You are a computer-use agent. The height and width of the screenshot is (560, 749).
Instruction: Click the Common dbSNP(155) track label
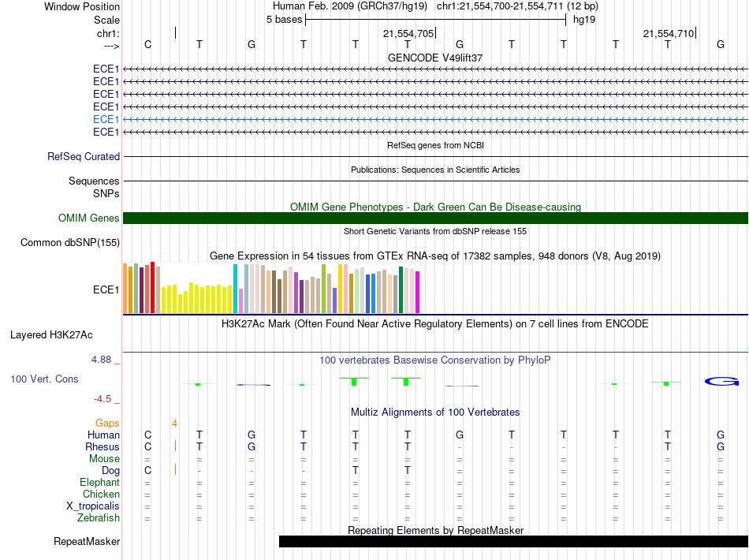pos(69,243)
